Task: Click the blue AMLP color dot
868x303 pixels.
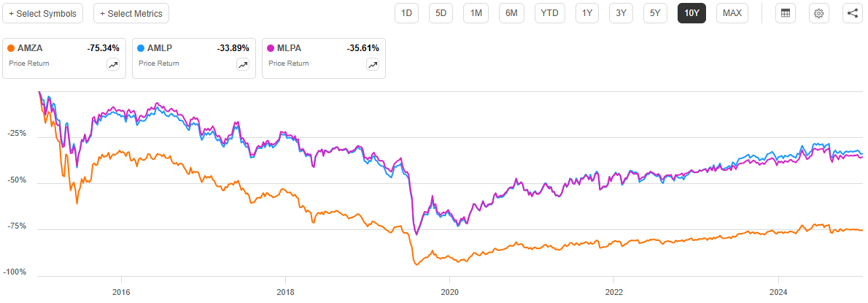Action: (141, 48)
